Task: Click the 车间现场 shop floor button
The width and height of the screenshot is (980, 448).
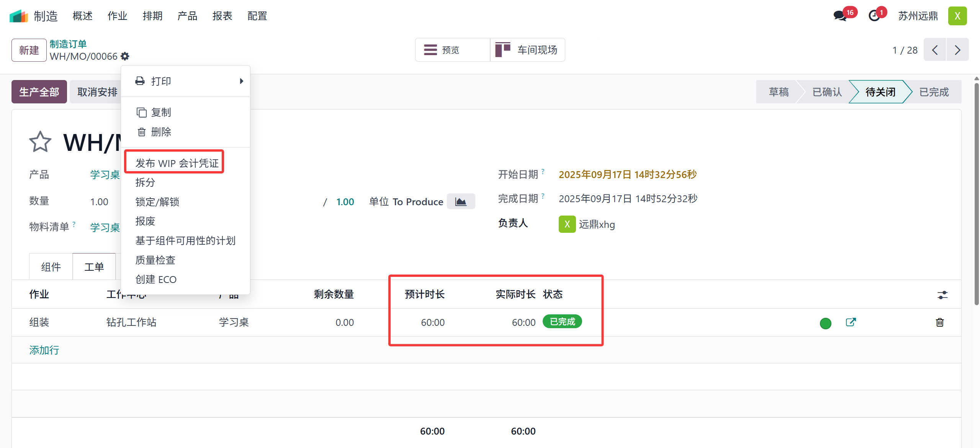Action: point(528,50)
